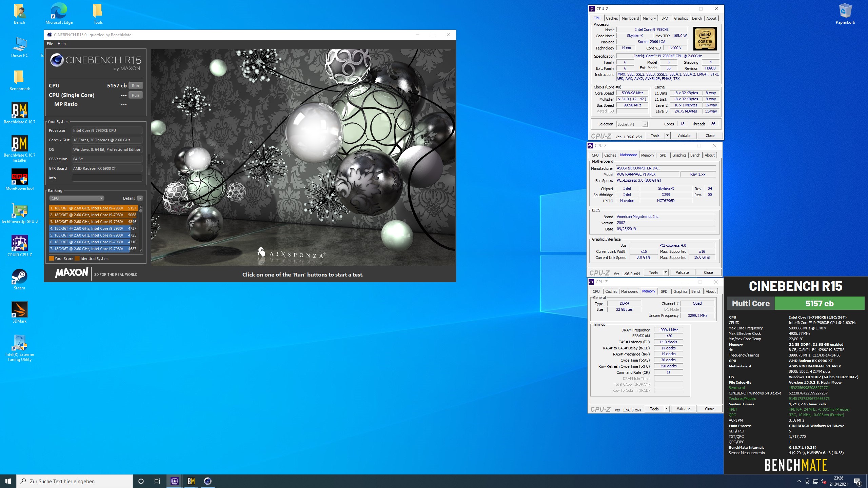Open Task View on taskbar

click(157, 481)
